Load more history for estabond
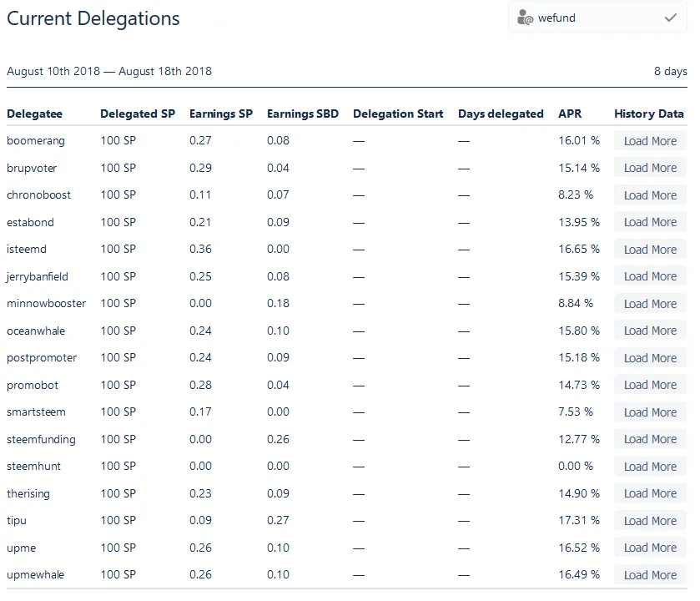 coord(650,222)
